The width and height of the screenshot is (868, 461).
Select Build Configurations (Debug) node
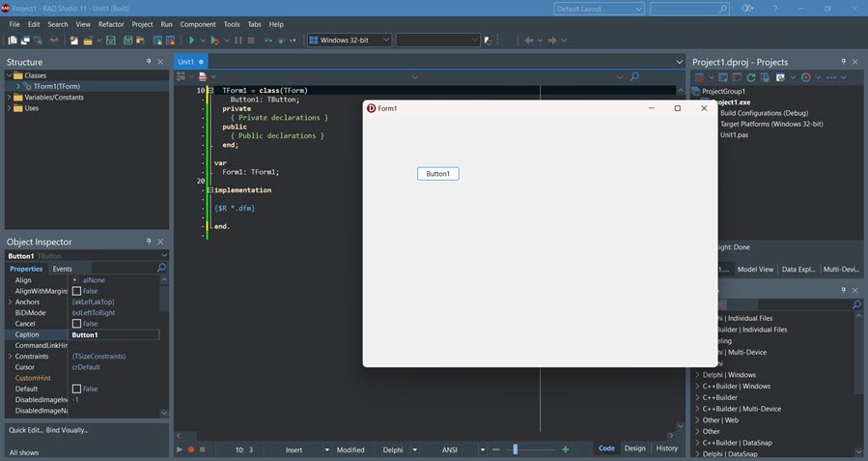pos(764,113)
